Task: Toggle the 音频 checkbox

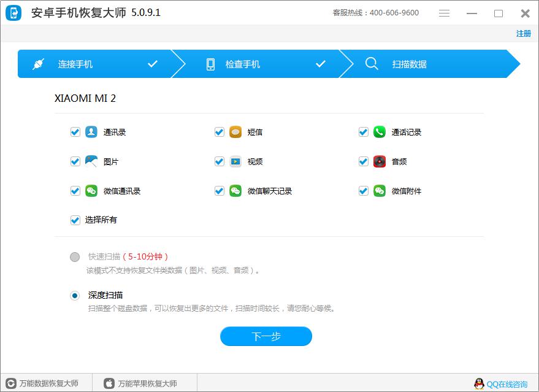Action: (x=364, y=161)
